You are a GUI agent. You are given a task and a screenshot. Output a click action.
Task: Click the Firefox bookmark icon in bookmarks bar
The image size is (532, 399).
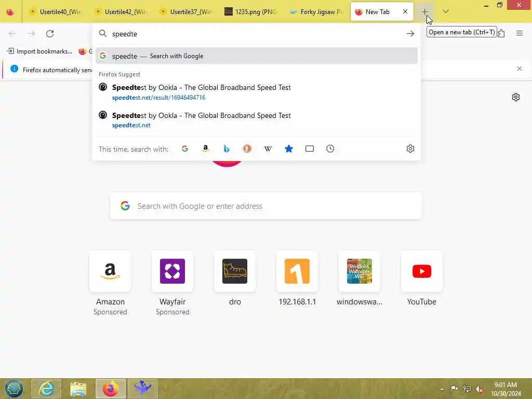(x=82, y=51)
